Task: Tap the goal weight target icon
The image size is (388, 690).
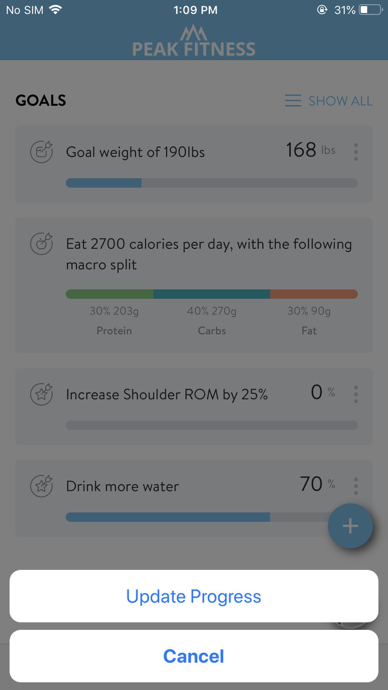Action: tap(41, 152)
